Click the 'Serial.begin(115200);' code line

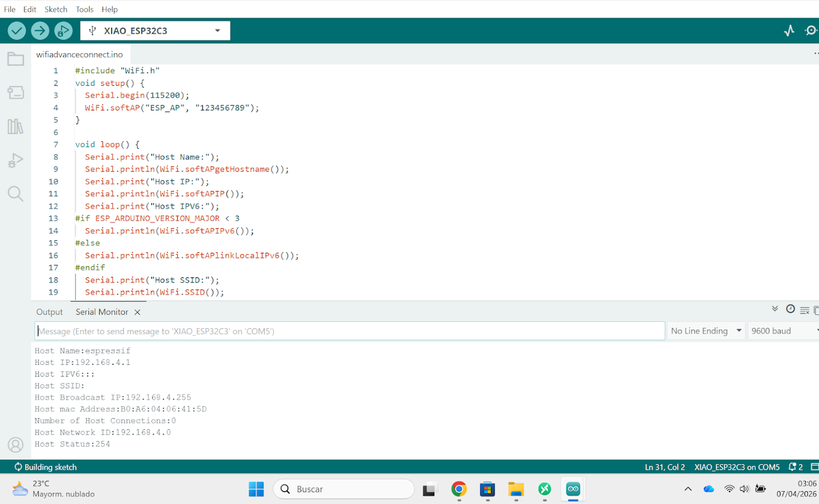pos(137,95)
